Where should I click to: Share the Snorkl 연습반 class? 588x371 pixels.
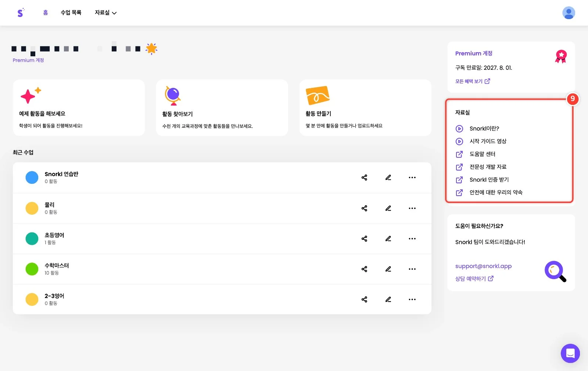click(x=364, y=178)
